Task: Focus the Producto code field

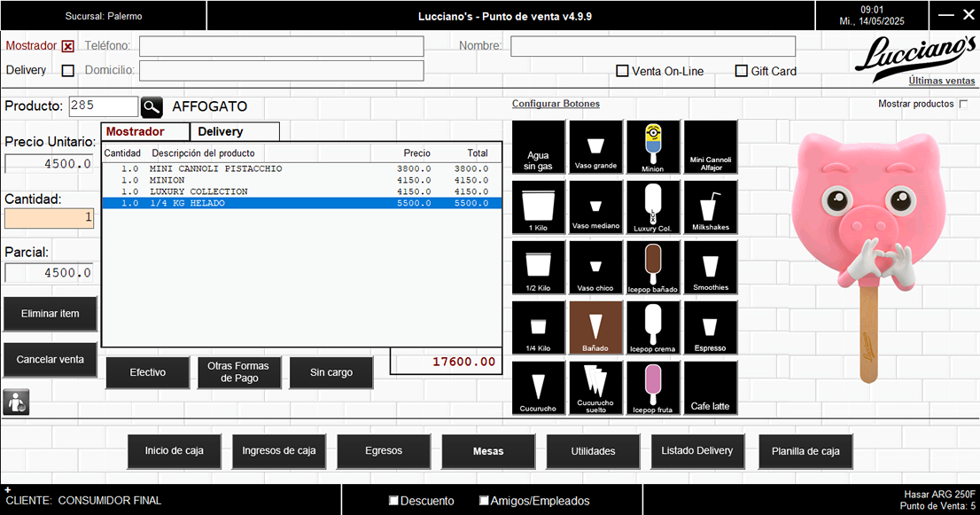Action: click(103, 106)
